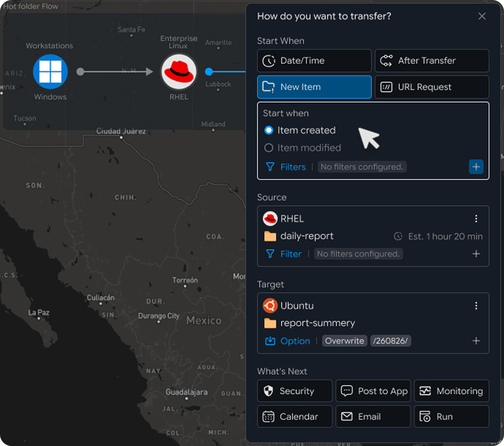Add a start-when filter with blue plus

(476, 167)
